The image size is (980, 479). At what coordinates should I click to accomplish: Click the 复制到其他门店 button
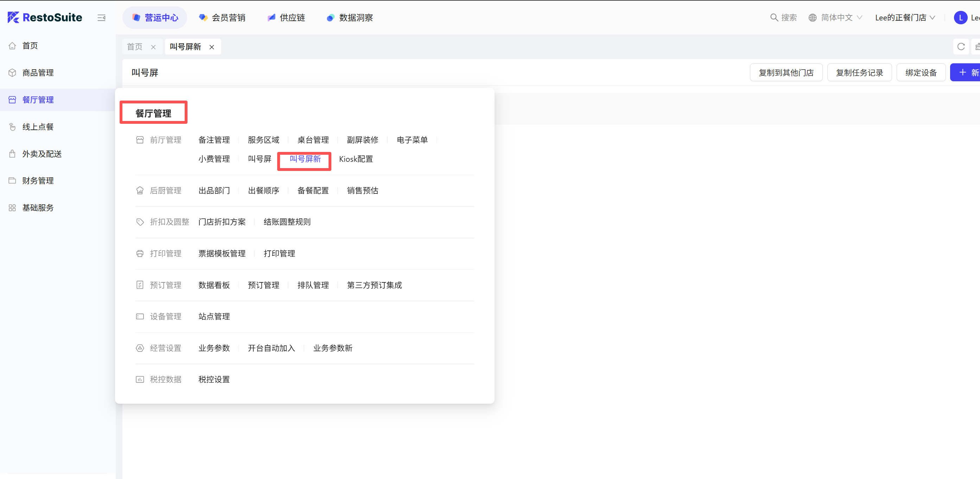(786, 73)
